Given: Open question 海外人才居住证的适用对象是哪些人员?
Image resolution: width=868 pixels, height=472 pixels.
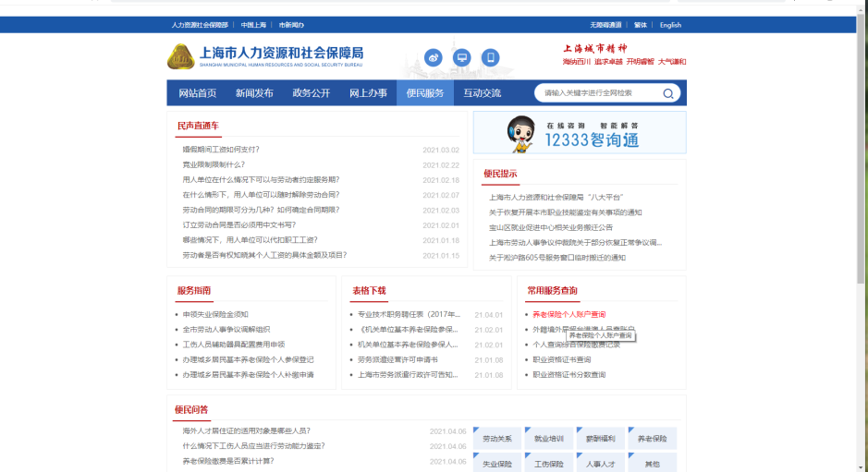Looking at the screenshot, I should coord(246,430).
